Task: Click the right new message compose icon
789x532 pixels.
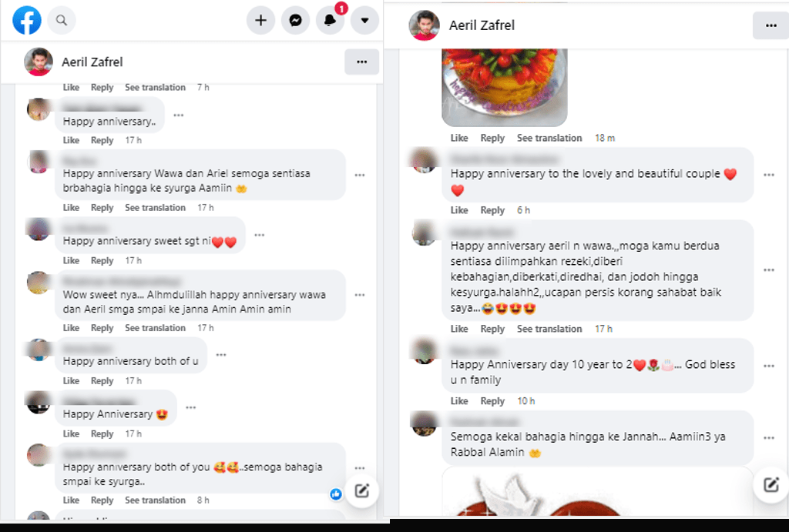Action: pos(771,484)
